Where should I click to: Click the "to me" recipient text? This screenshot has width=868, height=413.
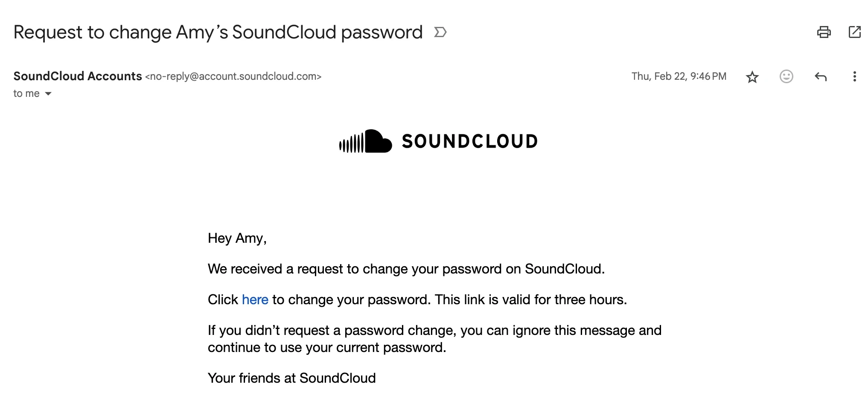pyautogui.click(x=26, y=94)
